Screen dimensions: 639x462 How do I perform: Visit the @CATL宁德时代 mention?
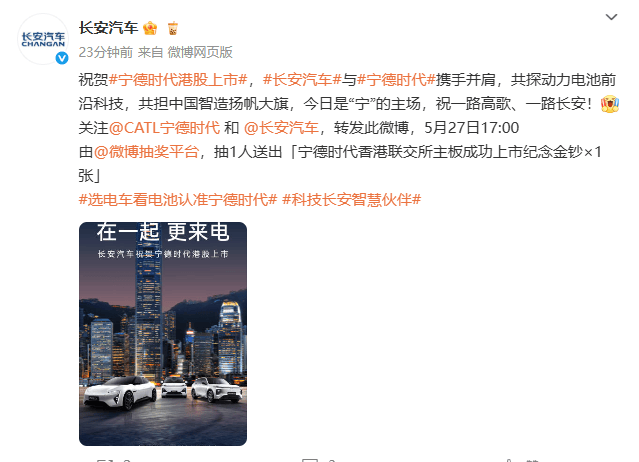click(x=165, y=128)
